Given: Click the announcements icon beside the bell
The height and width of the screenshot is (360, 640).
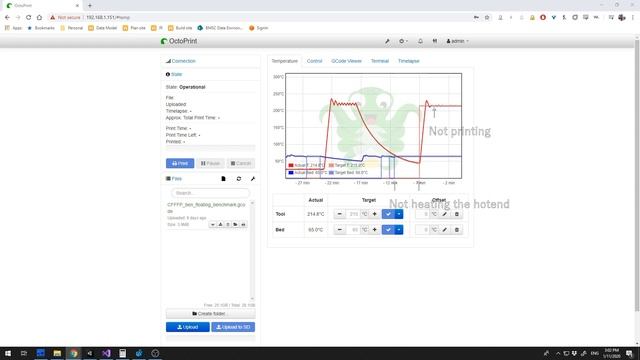Looking at the screenshot, I should pyautogui.click(x=435, y=41).
